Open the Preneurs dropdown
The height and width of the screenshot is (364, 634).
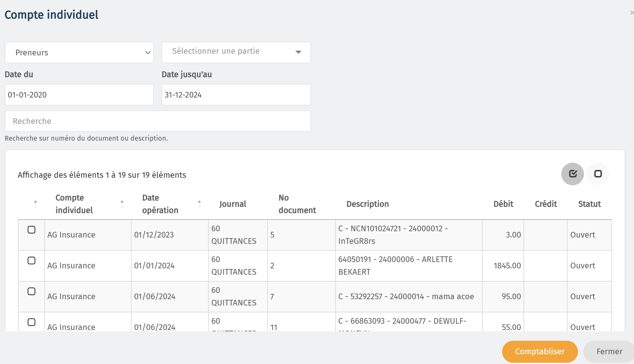79,53
